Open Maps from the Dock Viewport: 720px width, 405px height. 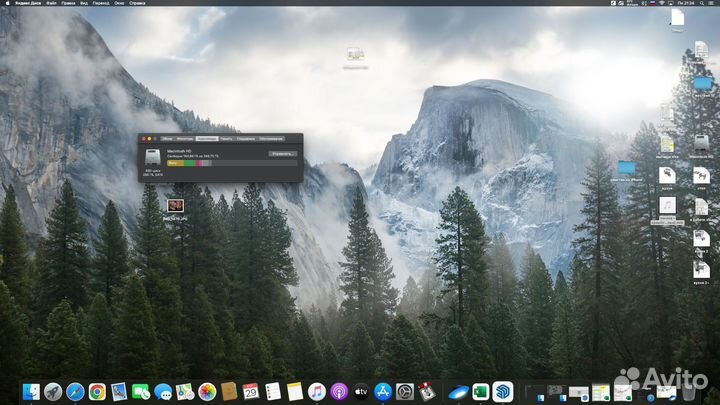tap(185, 392)
